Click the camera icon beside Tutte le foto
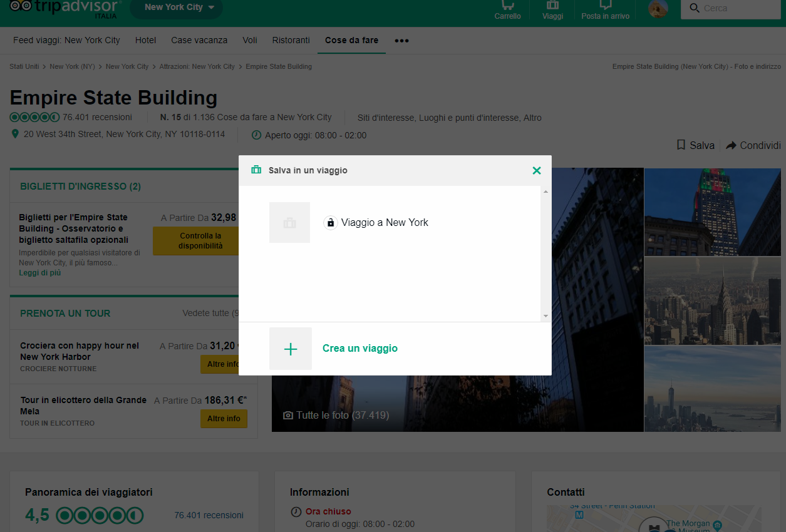The height and width of the screenshot is (532, 786). pyautogui.click(x=288, y=416)
